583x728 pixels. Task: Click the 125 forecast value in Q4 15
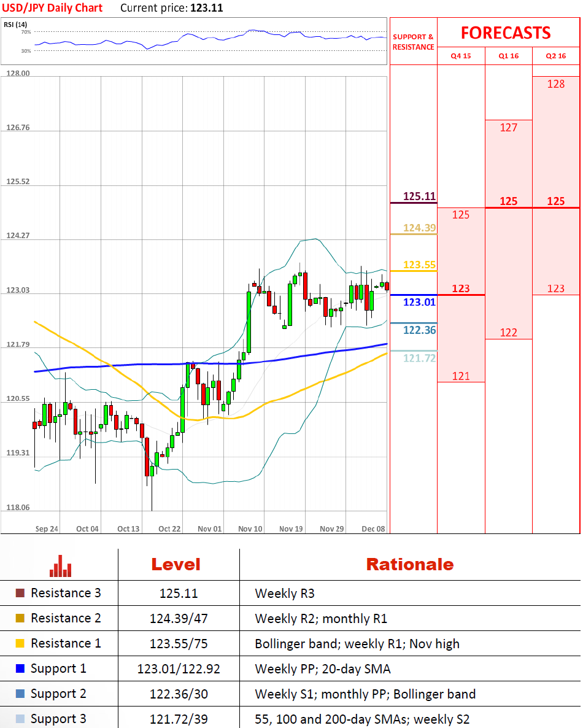click(461, 215)
